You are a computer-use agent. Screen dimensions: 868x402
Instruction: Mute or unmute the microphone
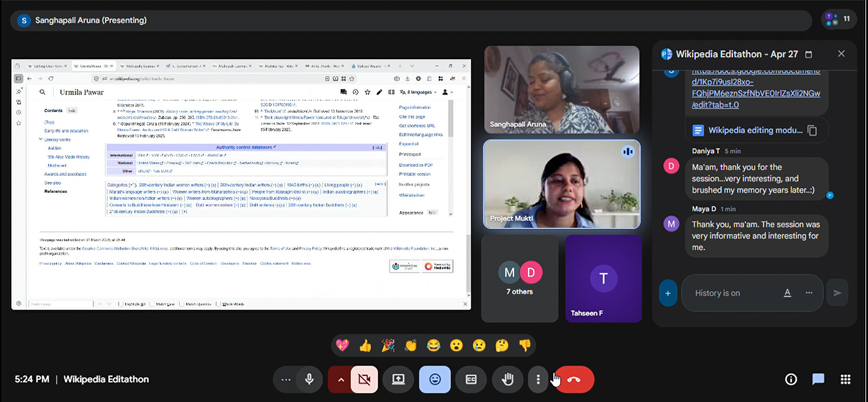[309, 380]
